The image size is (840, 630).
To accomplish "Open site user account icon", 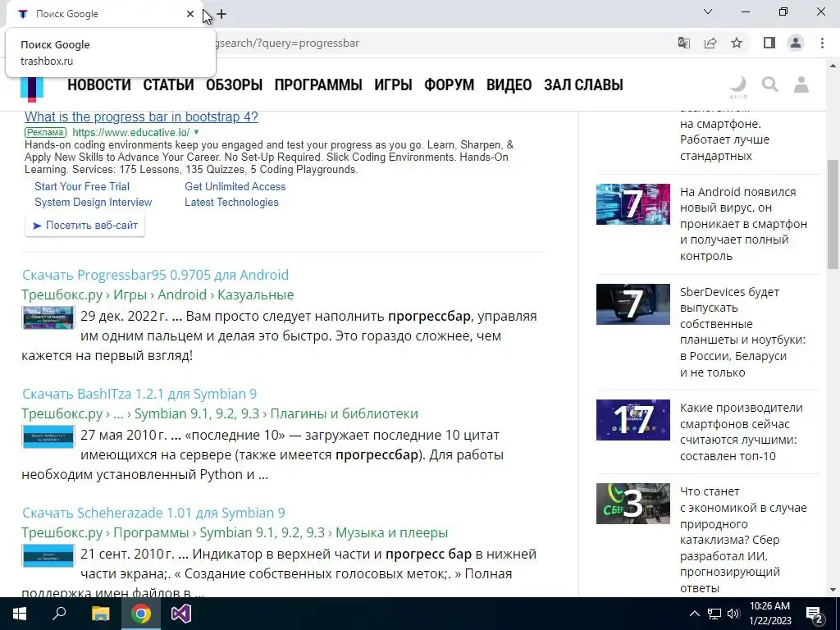I will 801,84.
